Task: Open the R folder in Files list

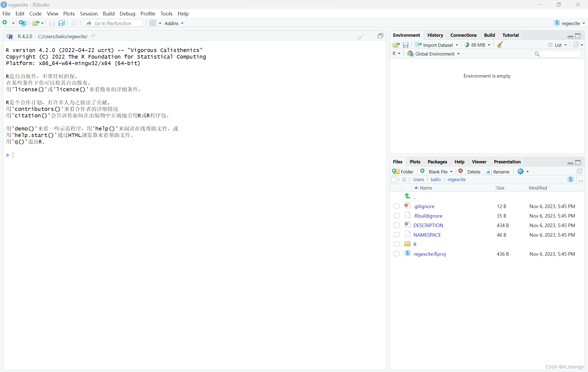Action: click(x=415, y=244)
